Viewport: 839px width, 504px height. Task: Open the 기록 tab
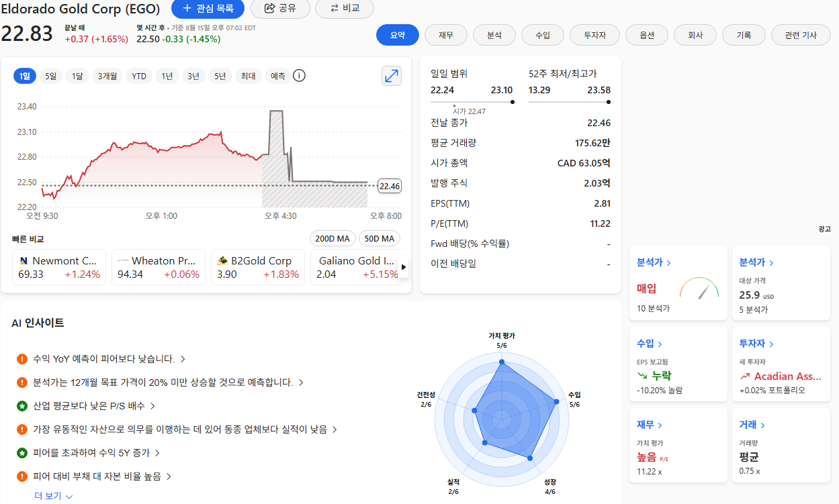click(744, 35)
